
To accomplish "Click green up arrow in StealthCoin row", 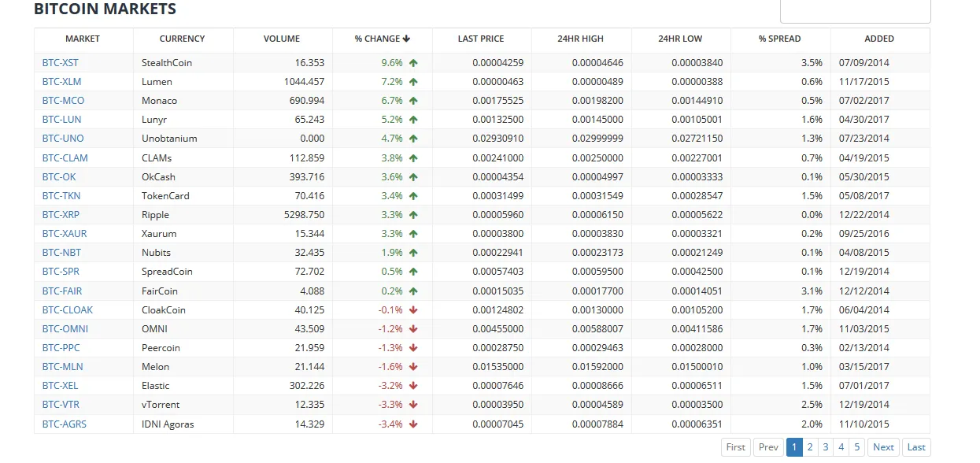I will (x=413, y=62).
